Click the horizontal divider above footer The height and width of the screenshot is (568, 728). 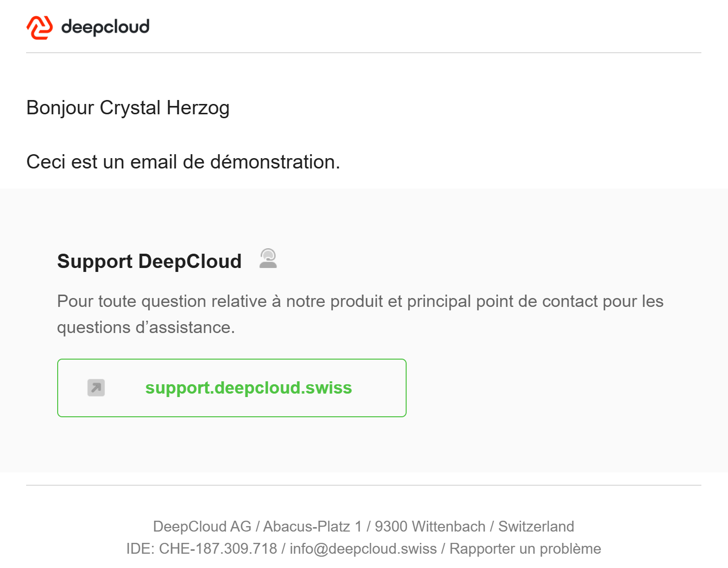(x=364, y=485)
